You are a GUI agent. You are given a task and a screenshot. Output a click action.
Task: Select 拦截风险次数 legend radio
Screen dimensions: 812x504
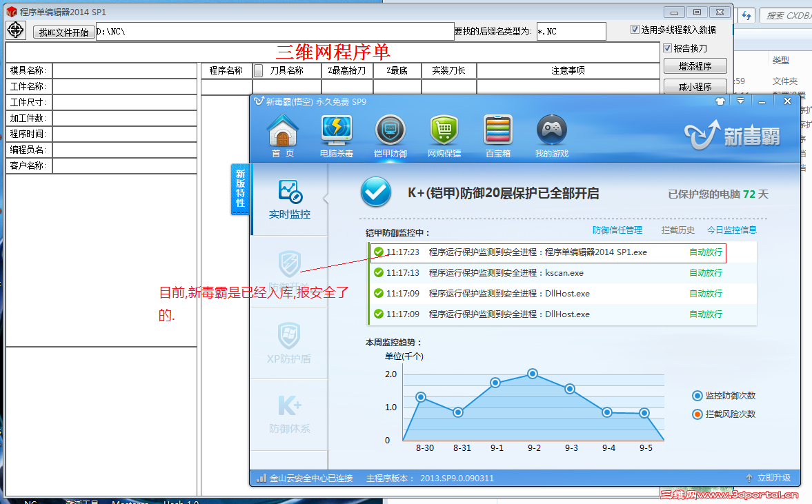tap(697, 414)
